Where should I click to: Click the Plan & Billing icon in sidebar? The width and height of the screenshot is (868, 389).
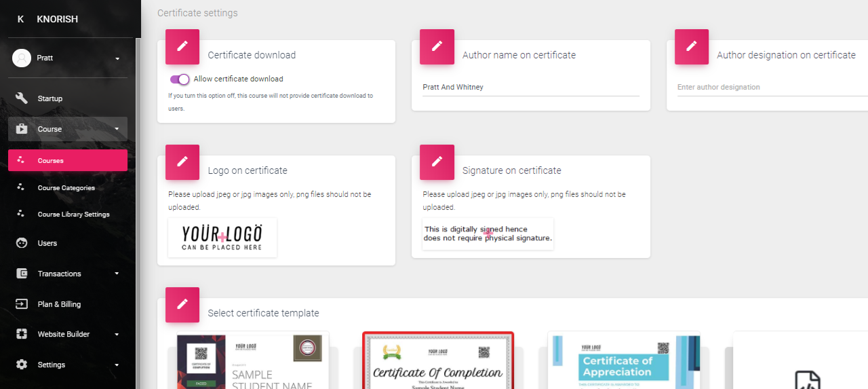[x=22, y=304]
